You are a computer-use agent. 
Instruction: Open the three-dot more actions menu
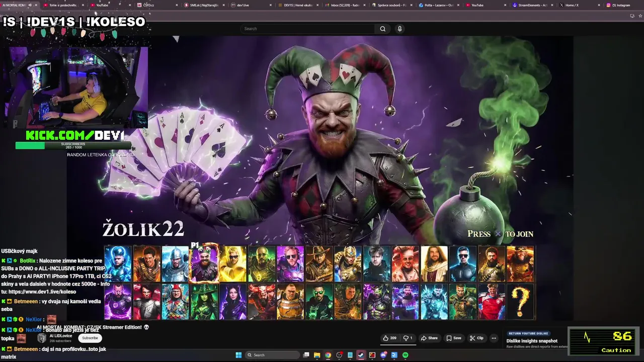(494, 338)
